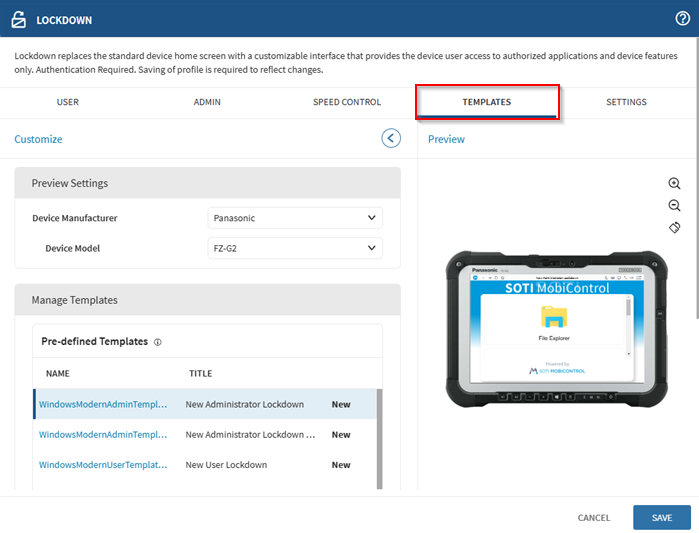This screenshot has width=699, height=533.
Task: Switch to the Admin tab
Action: 207,102
